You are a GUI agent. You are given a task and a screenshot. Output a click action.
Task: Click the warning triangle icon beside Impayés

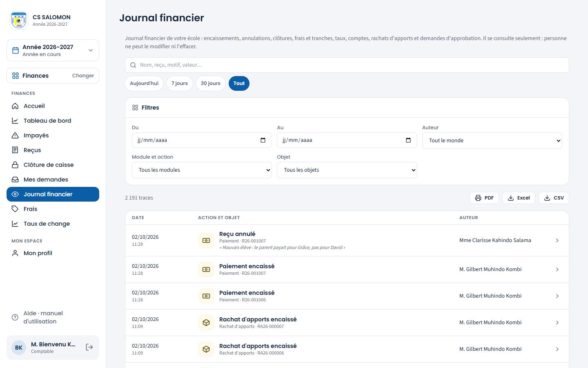point(15,135)
